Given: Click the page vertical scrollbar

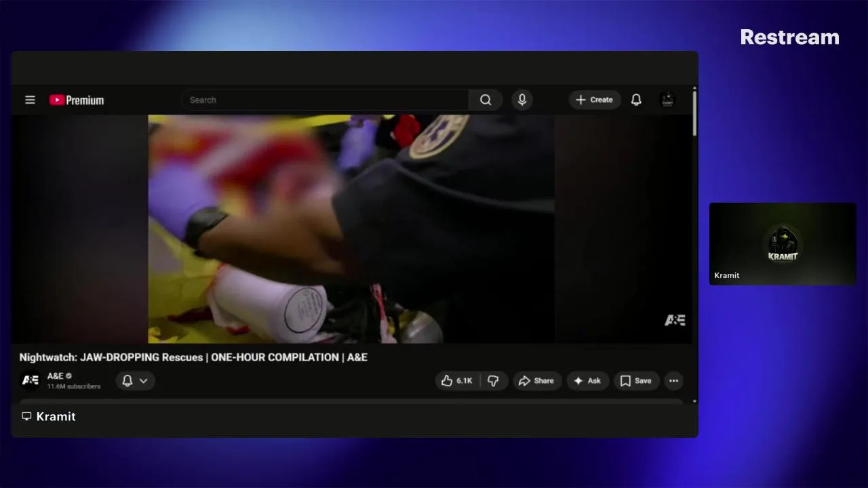Looking at the screenshot, I should point(694,113).
